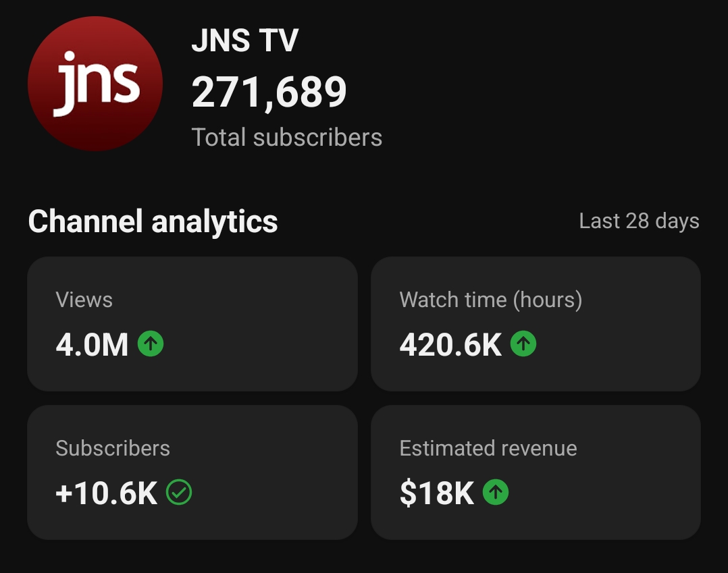Tap green up arrow beside 4.0M views
The width and height of the screenshot is (728, 573).
tap(151, 344)
